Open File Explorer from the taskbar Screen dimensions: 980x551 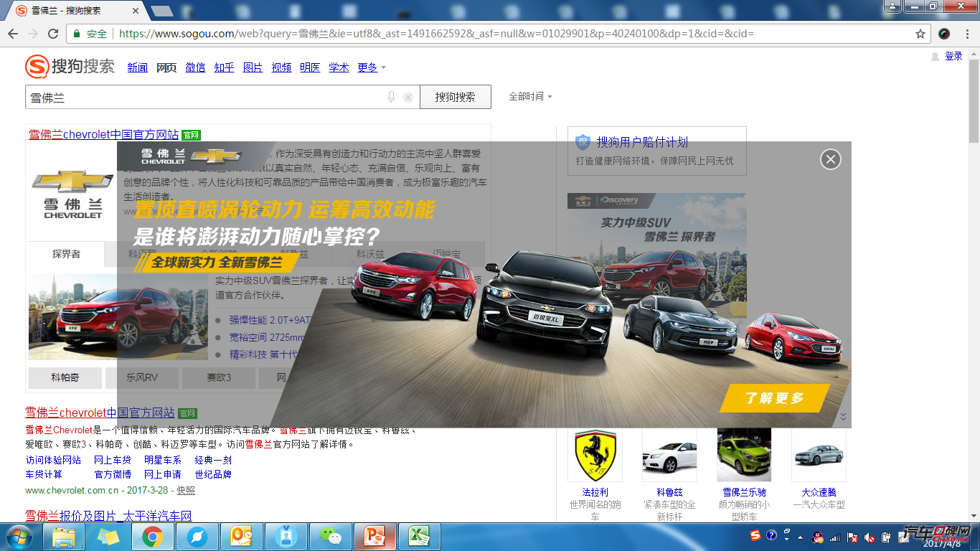pos(64,536)
